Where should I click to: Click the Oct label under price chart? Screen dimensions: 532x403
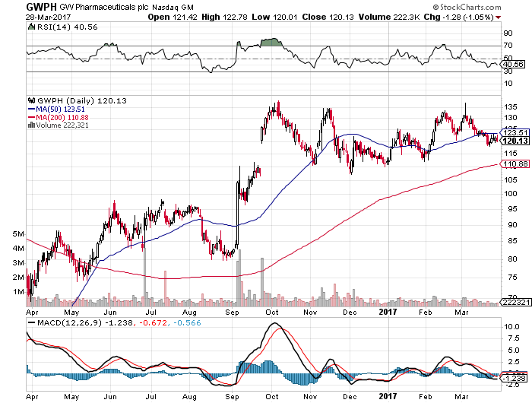coord(272,312)
